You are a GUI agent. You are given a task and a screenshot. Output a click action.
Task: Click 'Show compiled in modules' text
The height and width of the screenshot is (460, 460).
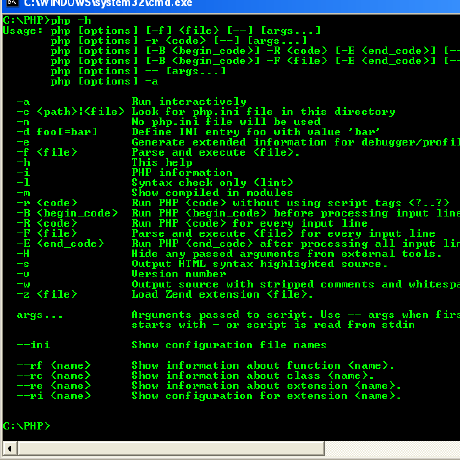212,193
